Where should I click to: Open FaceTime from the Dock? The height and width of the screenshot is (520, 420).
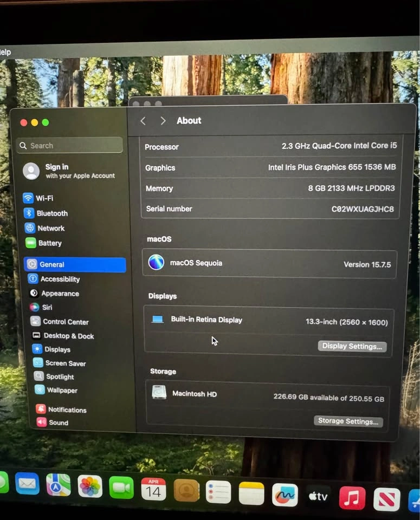pos(121,488)
